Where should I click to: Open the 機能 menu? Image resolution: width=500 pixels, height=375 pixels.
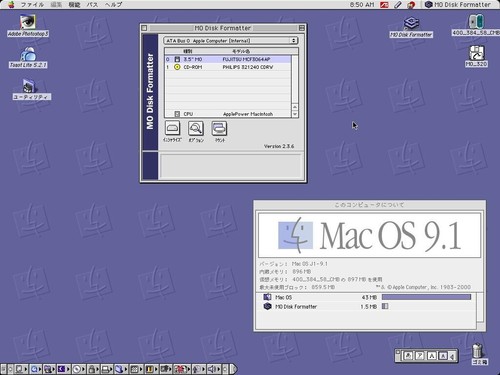pos(74,5)
